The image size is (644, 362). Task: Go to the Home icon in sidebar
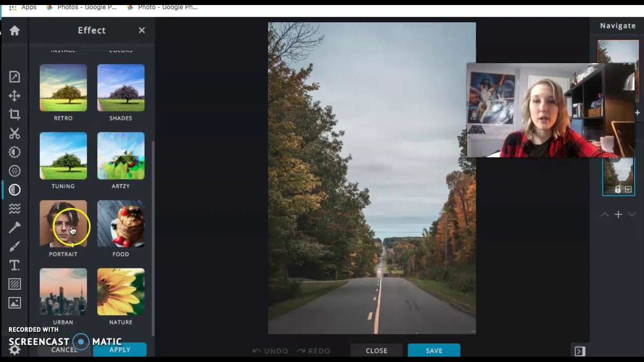pos(15,31)
